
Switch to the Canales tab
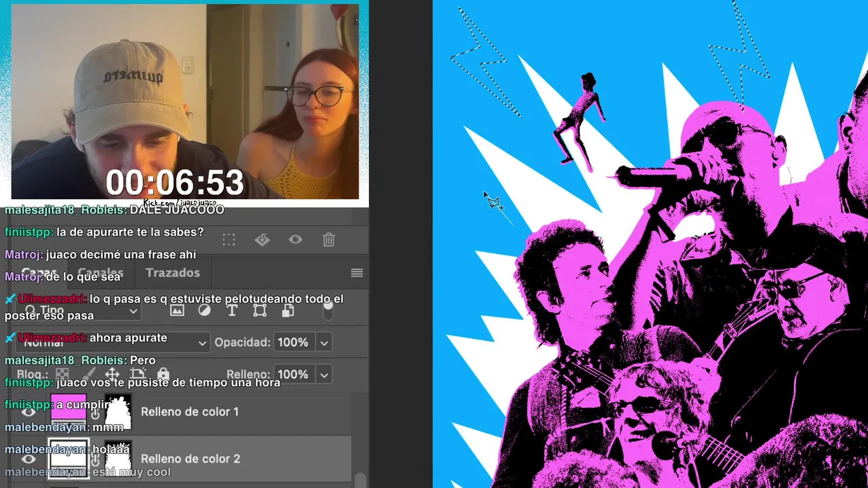[100, 272]
